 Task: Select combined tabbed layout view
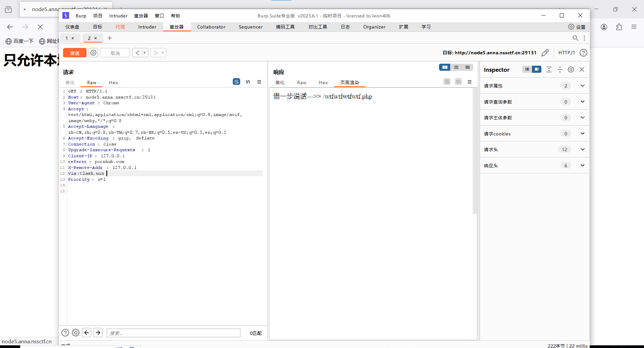tap(468, 67)
